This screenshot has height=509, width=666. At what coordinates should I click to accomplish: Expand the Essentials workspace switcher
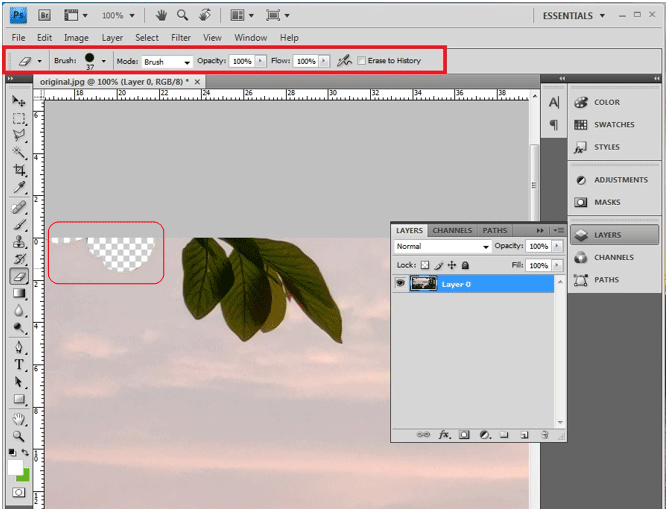coord(574,16)
